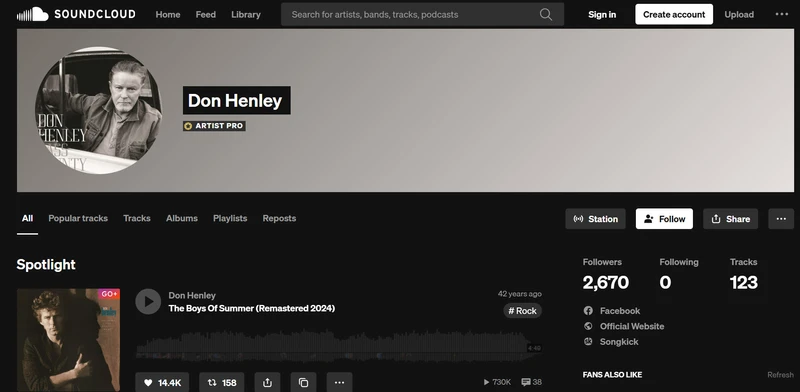The image size is (800, 392).
Task: Open Don Henley's profile picture
Action: (x=98, y=110)
